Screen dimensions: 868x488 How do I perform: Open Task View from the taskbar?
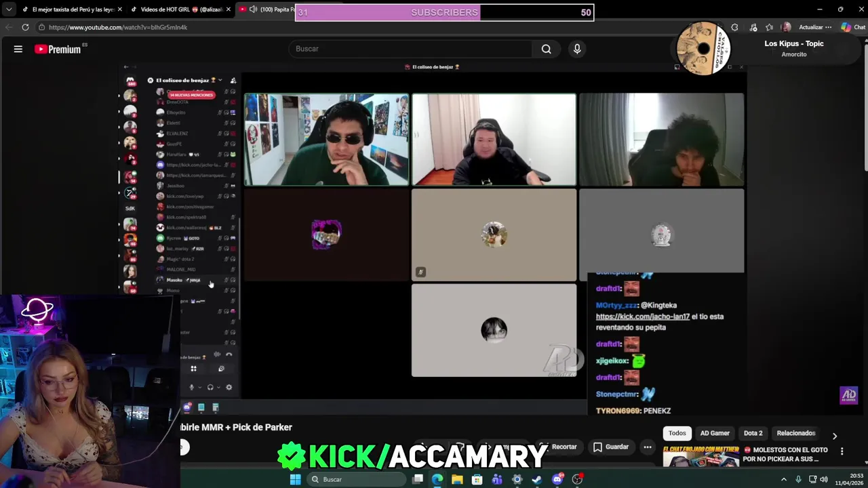click(418, 479)
